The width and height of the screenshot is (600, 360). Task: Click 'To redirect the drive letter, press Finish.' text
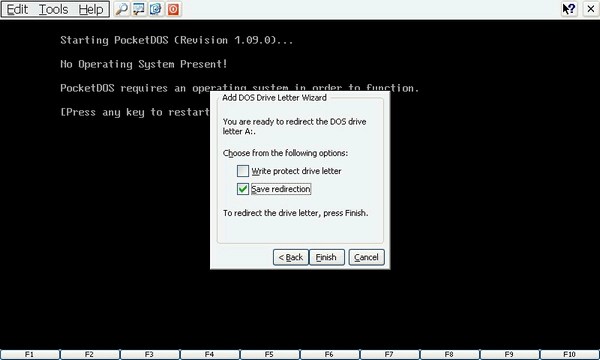click(x=296, y=213)
